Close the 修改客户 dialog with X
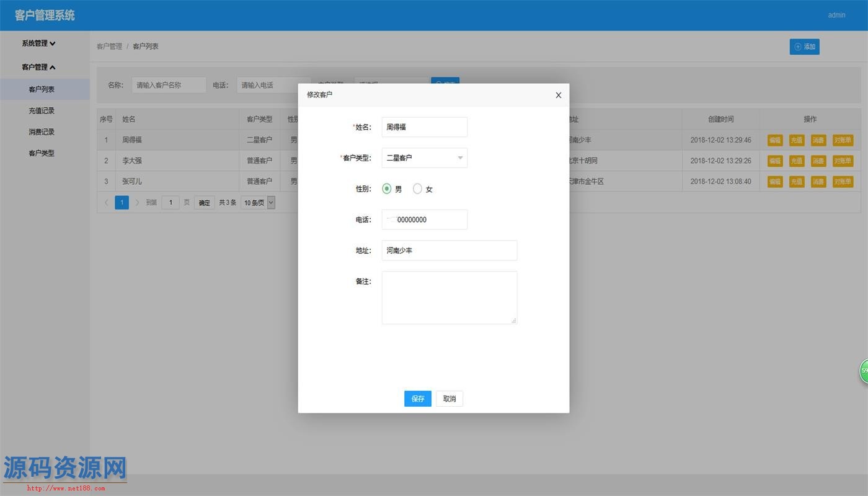 pos(558,95)
